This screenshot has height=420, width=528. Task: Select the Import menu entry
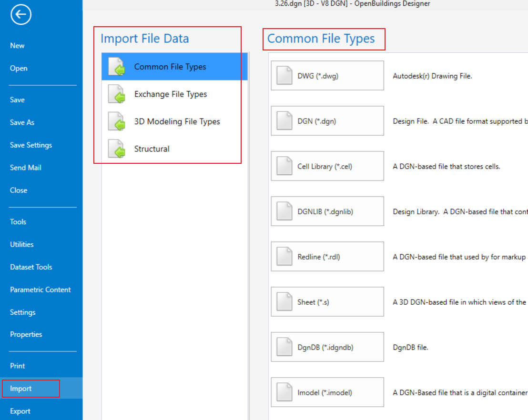coord(20,389)
